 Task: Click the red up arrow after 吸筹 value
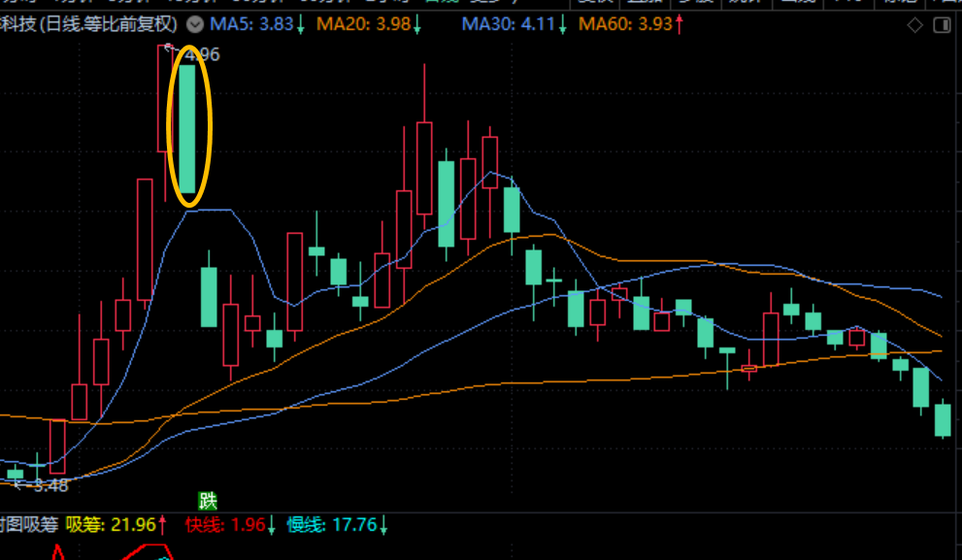click(163, 525)
